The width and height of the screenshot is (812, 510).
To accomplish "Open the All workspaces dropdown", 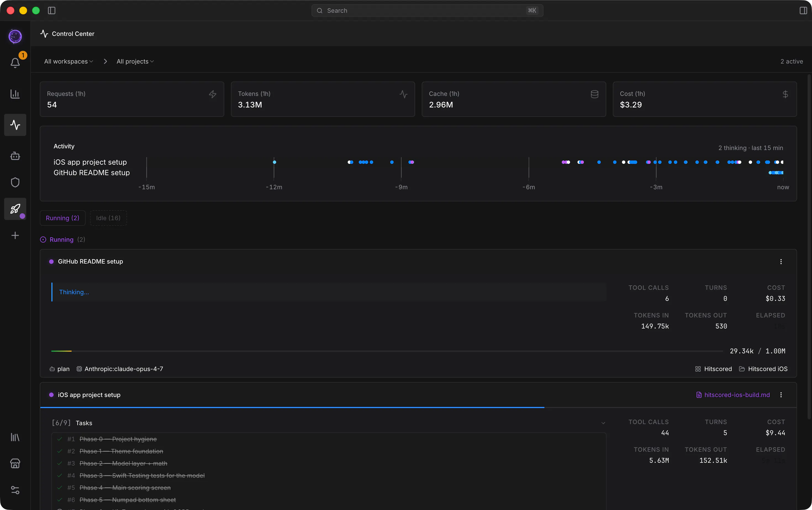I will [68, 61].
